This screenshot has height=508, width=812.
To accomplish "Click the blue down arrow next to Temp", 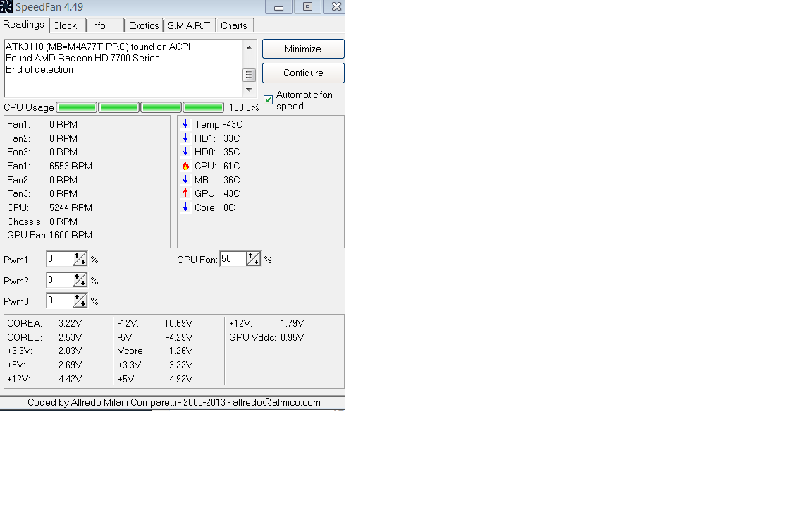I will tap(185, 124).
